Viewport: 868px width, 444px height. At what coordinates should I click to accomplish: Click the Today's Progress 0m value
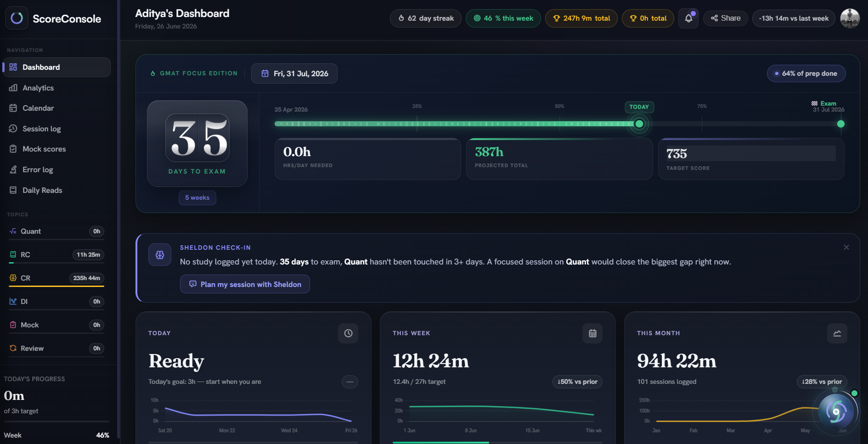pos(14,396)
